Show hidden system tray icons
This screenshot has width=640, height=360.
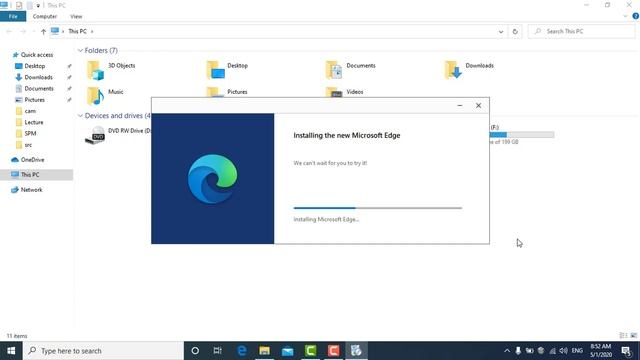[x=507, y=351]
